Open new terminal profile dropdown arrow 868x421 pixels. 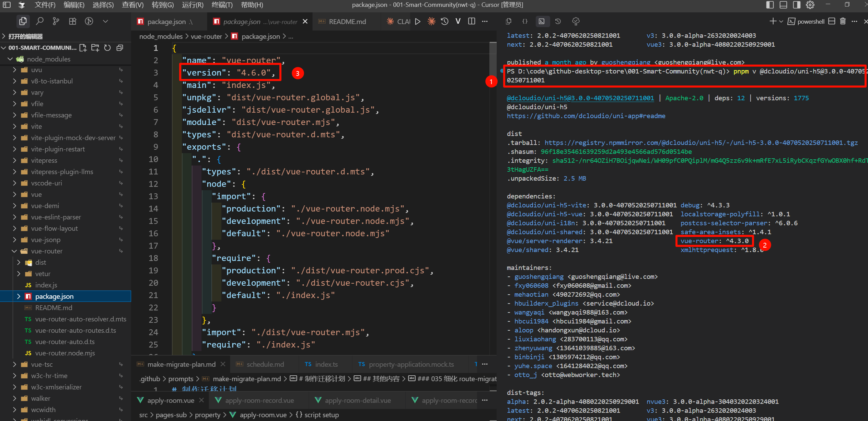[781, 21]
